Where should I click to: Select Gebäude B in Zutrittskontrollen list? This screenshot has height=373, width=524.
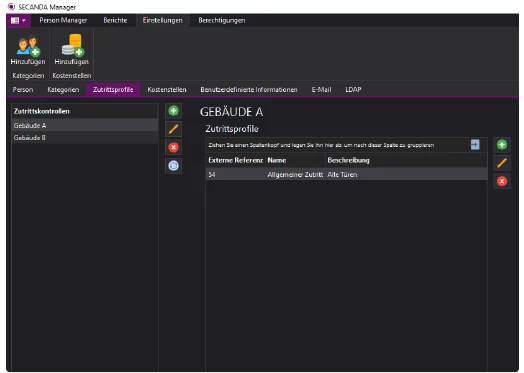(85, 138)
